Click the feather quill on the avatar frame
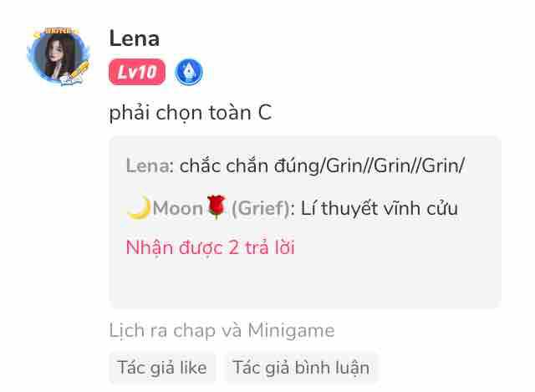Image resolution: width=535 pixels, height=392 pixels. (x=80, y=70)
